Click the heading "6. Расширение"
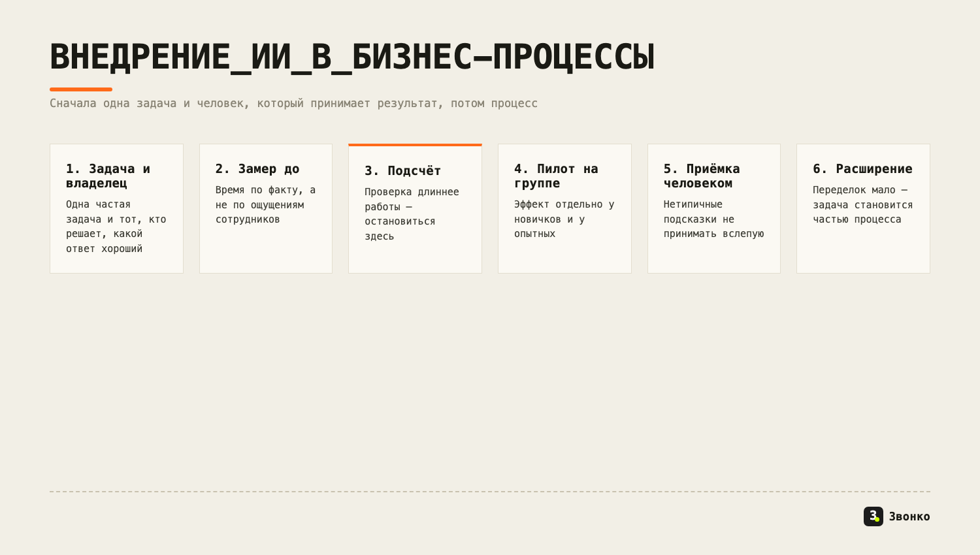The image size is (980, 555). [x=862, y=169]
